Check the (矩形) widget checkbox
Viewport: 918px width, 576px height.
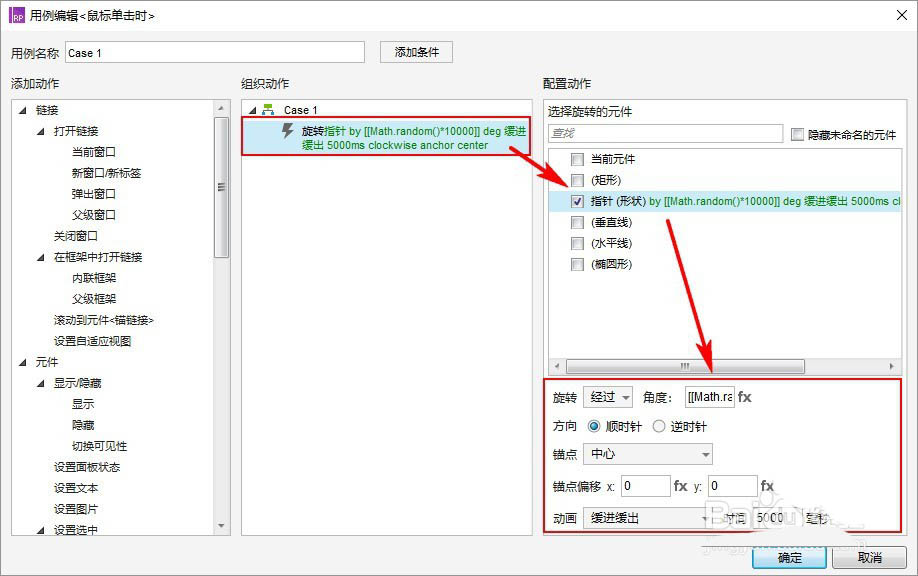tap(577, 180)
